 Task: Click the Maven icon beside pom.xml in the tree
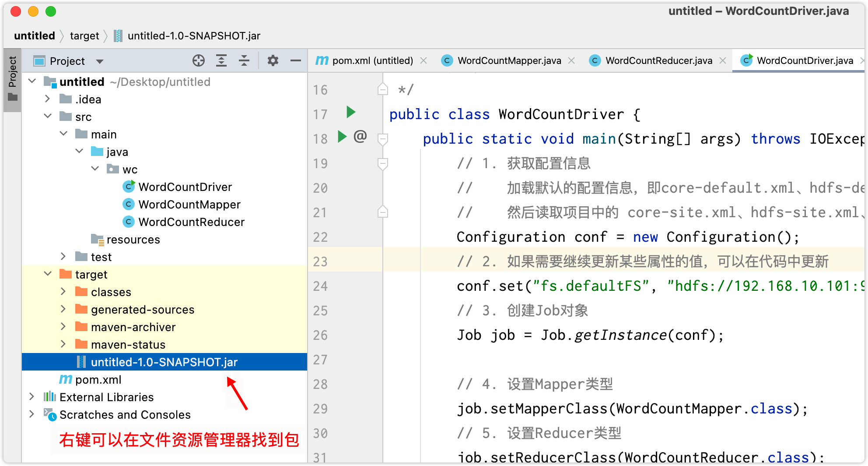(x=66, y=379)
